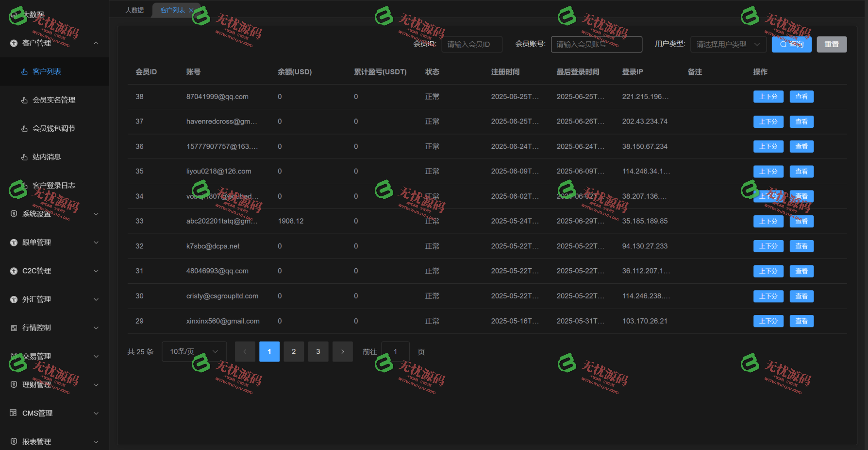Click the 跟单管理 sidebar icon
The height and width of the screenshot is (450, 868).
[x=14, y=242]
